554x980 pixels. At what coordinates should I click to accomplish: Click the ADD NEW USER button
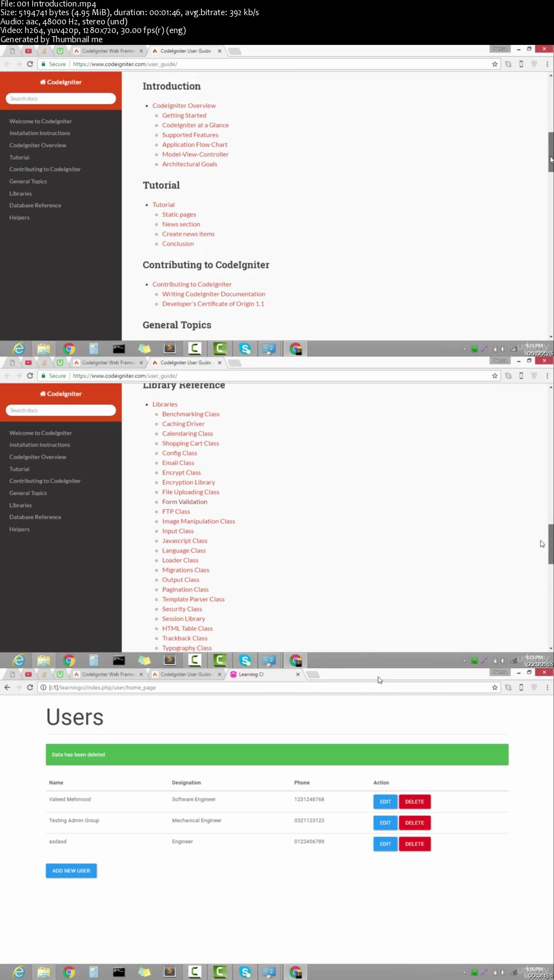[x=71, y=871]
